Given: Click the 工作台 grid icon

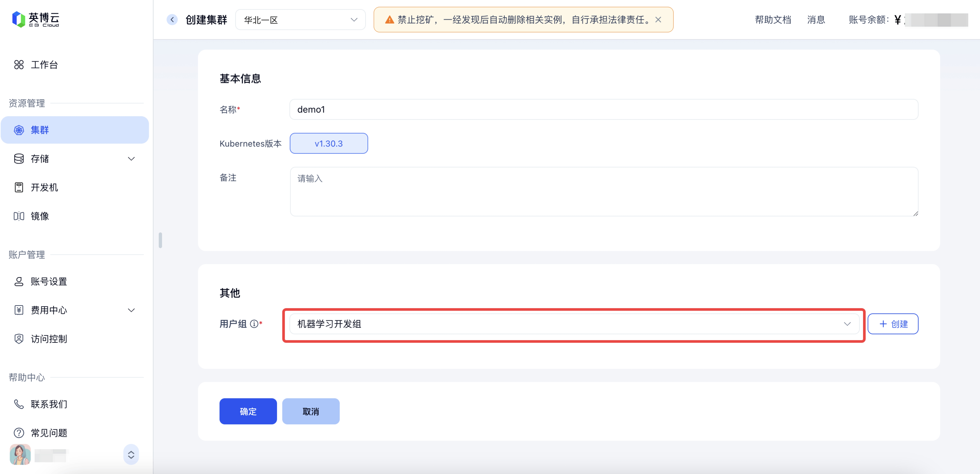Looking at the screenshot, I should pos(19,65).
